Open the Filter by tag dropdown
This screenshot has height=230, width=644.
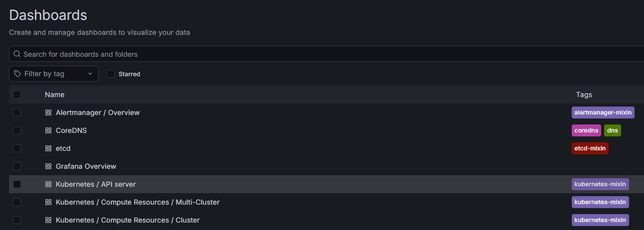[x=54, y=74]
